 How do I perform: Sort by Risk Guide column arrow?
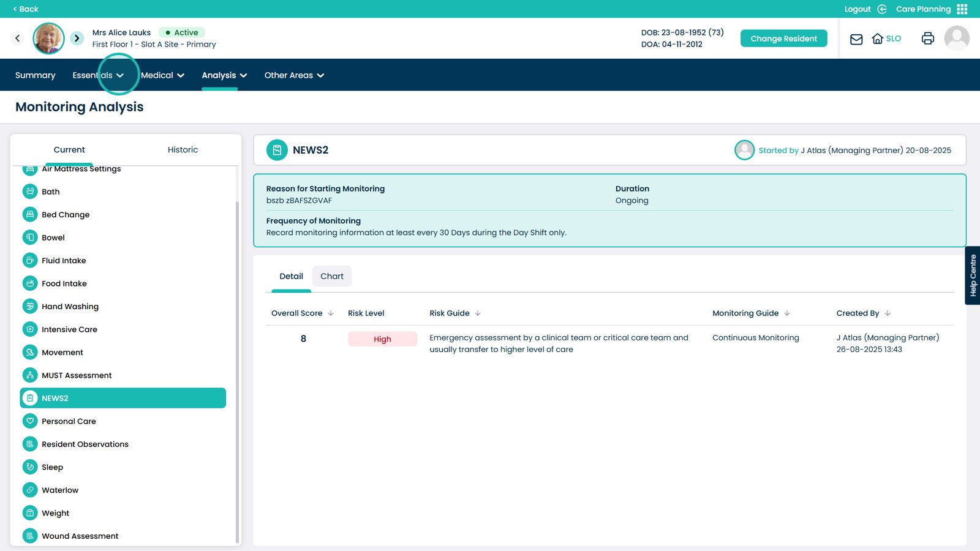pyautogui.click(x=478, y=313)
